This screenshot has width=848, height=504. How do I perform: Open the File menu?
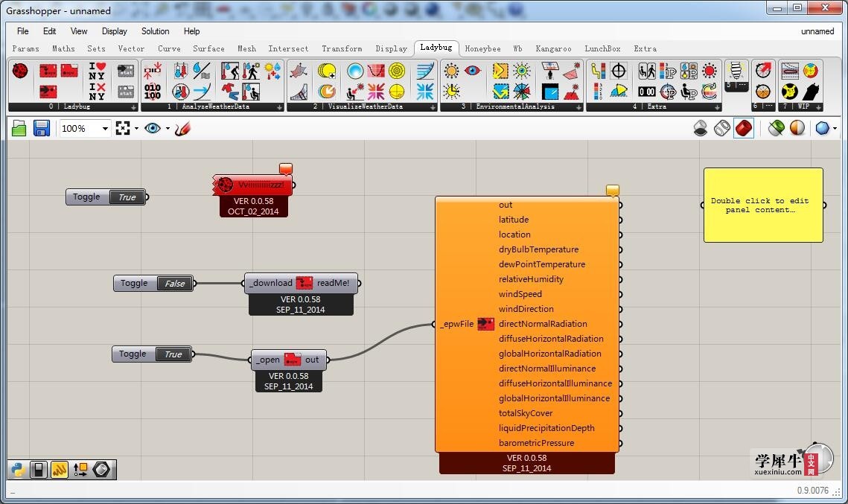pyautogui.click(x=23, y=31)
